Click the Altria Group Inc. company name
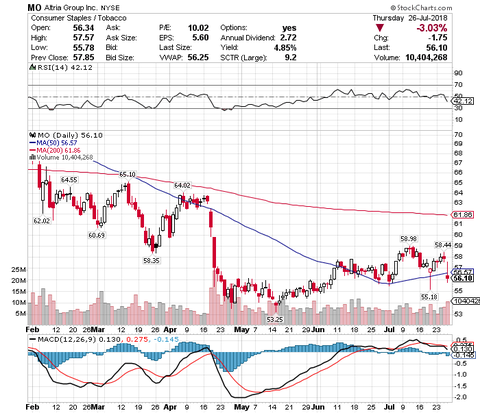Screen dimensions: 480x413 coord(71,7)
